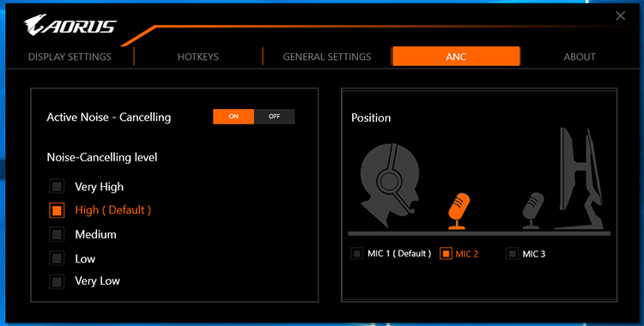Turn Active Noise-Cancelling ON
This screenshot has width=644, height=326.
(234, 117)
